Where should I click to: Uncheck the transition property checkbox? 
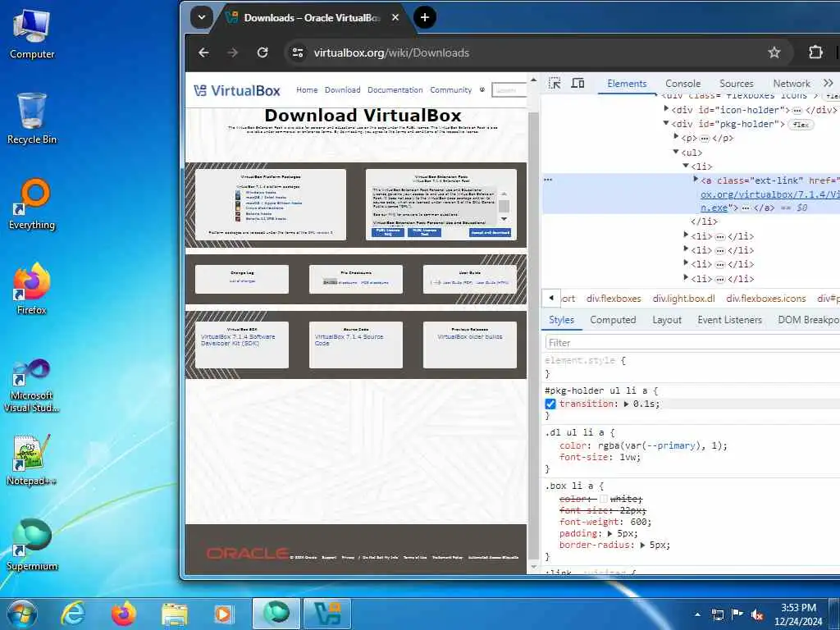[550, 404]
